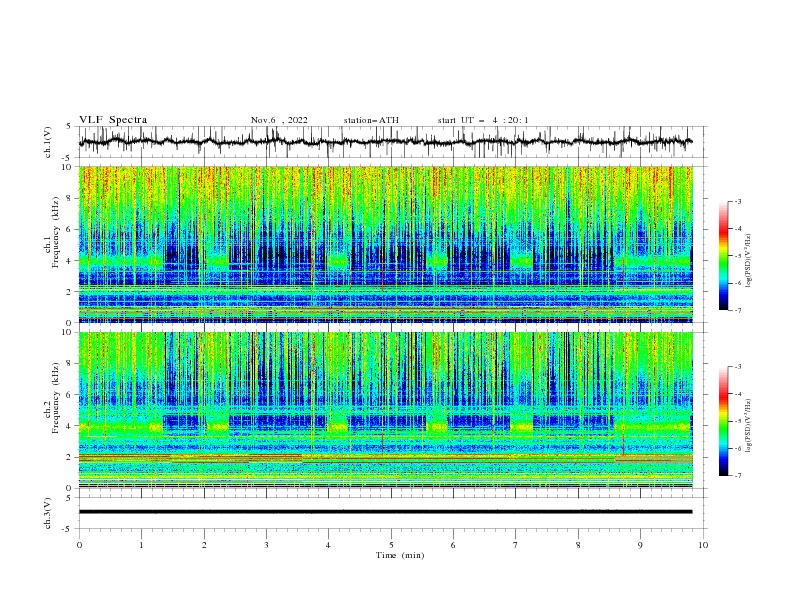Click the '6' kHz tick on ch.1 spectrogram
Viewport: 792px width, 612px height.
point(69,230)
